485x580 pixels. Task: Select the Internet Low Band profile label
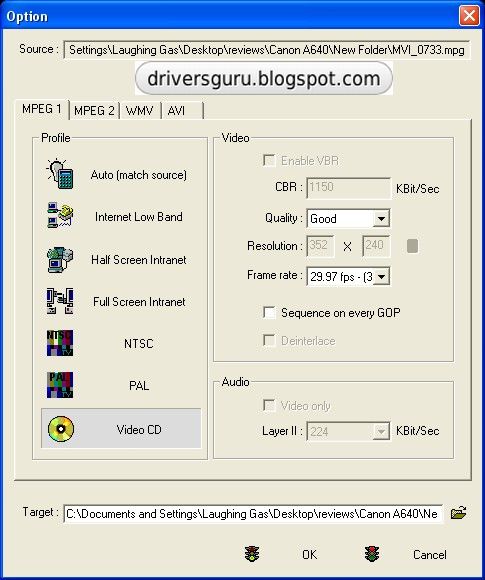(x=139, y=217)
